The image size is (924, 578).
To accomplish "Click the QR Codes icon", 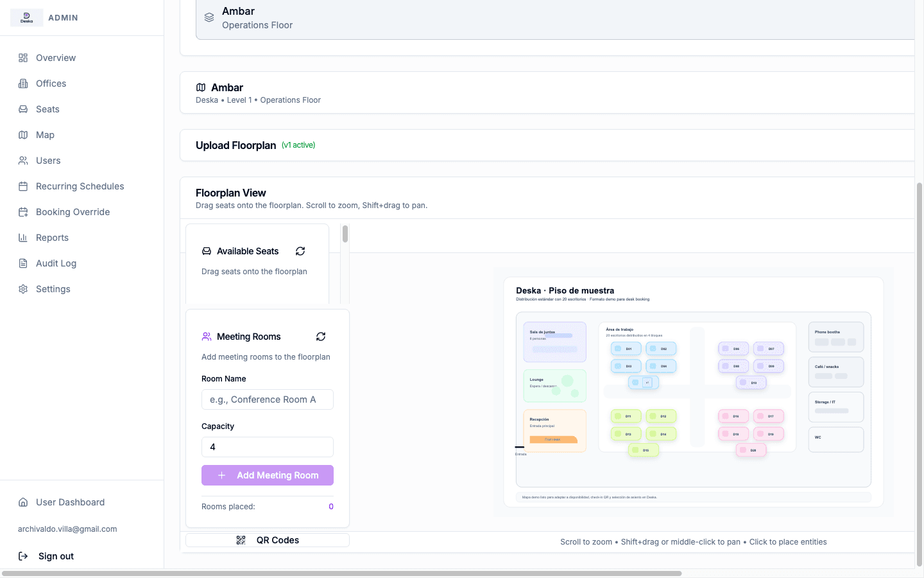I will point(241,540).
